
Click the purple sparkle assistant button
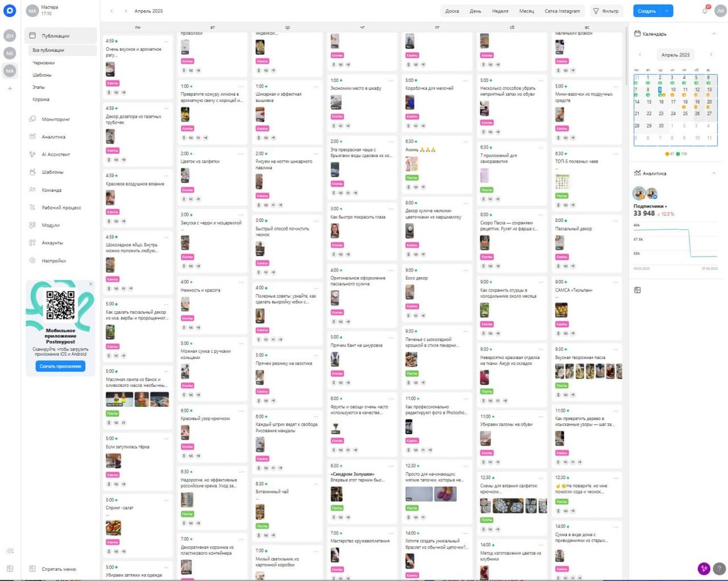[x=704, y=569]
